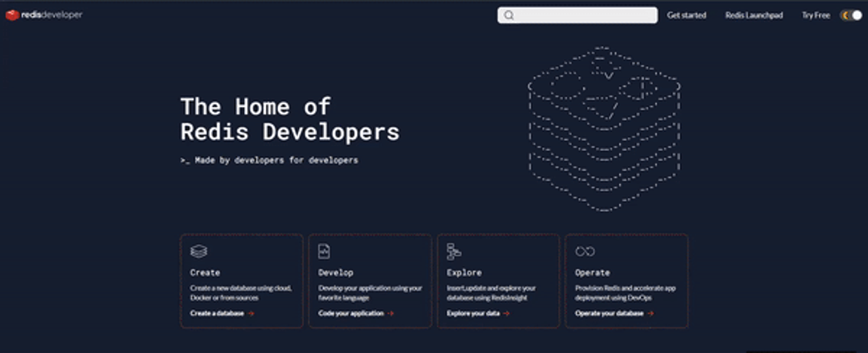Click the Try Free link

(x=815, y=16)
